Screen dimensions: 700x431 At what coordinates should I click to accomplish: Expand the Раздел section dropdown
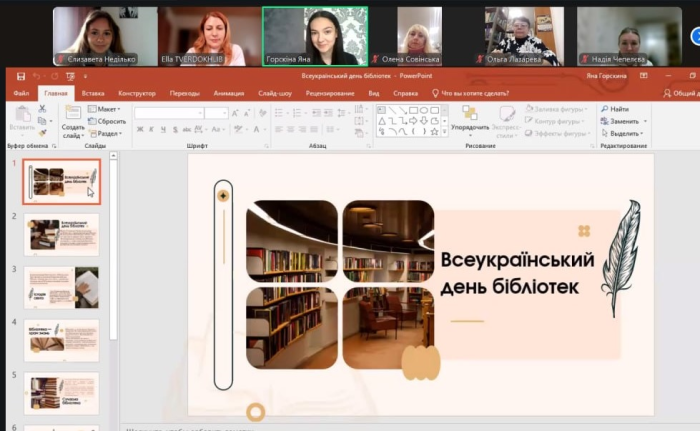click(x=108, y=133)
